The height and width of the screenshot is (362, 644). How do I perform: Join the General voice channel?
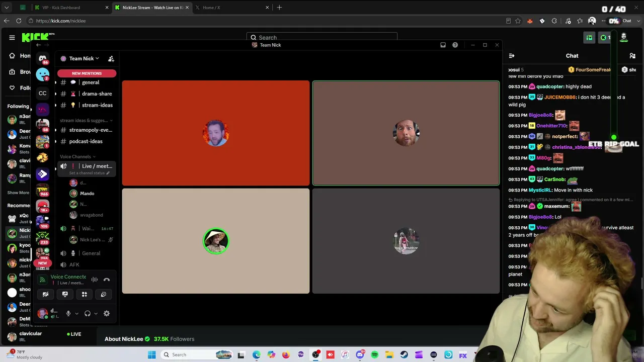[87, 253]
